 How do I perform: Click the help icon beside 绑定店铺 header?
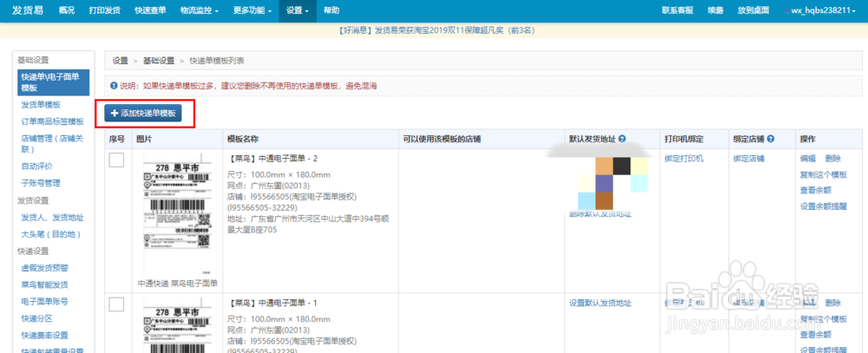pyautogui.click(x=771, y=139)
